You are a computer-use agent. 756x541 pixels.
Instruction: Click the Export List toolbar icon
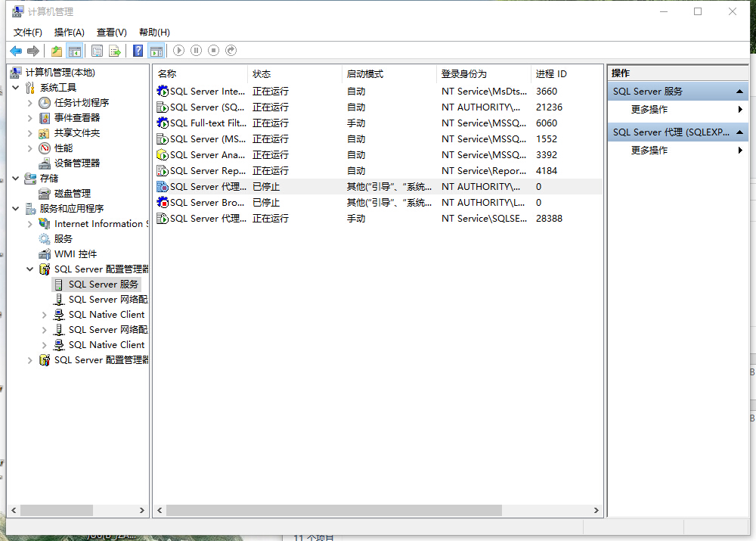pos(115,51)
